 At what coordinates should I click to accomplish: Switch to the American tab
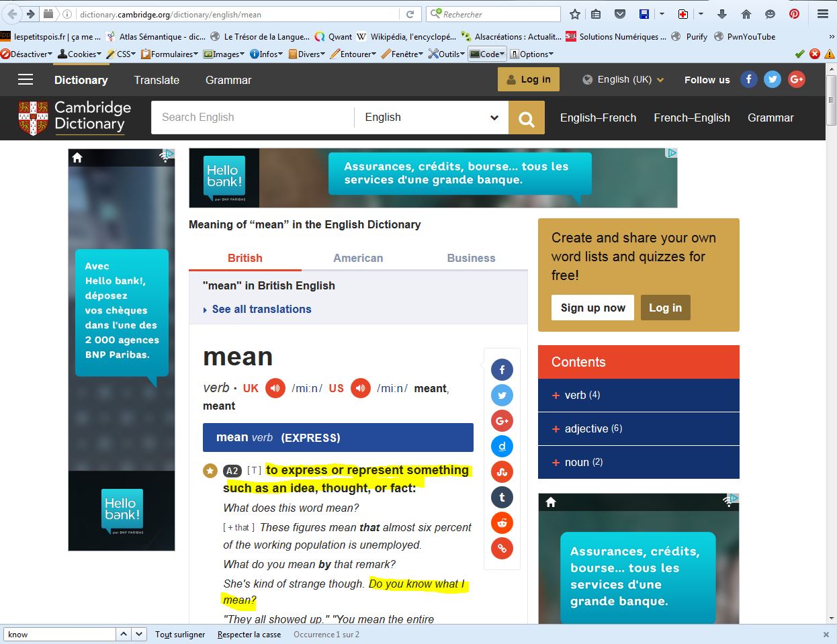coord(358,258)
